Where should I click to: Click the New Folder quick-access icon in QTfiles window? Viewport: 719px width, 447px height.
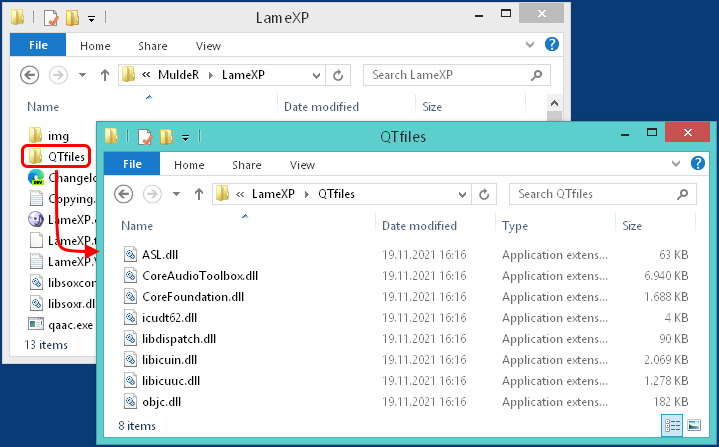pyautogui.click(x=166, y=137)
